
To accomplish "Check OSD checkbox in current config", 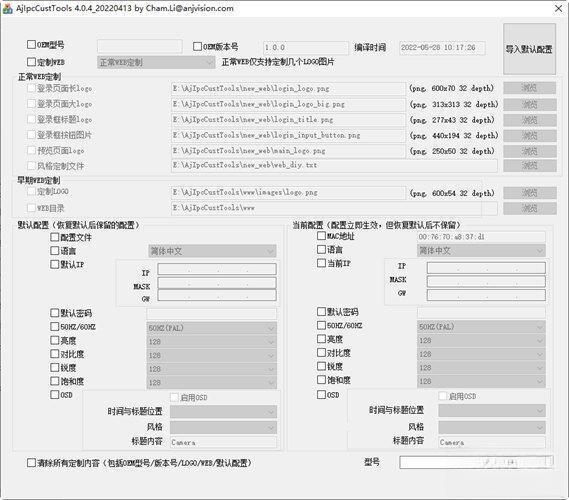I will click(x=321, y=394).
